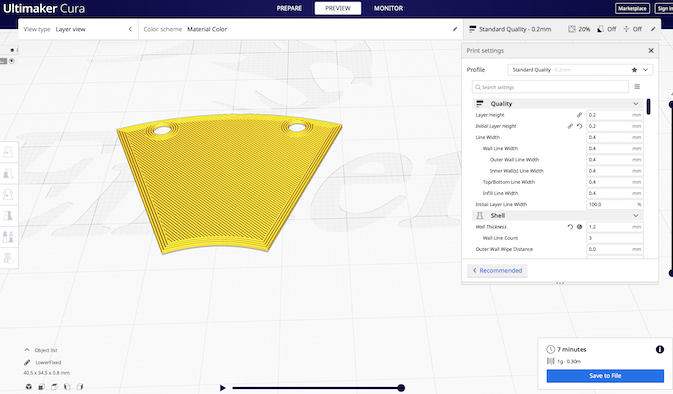Collapse the Quality settings section

point(636,104)
